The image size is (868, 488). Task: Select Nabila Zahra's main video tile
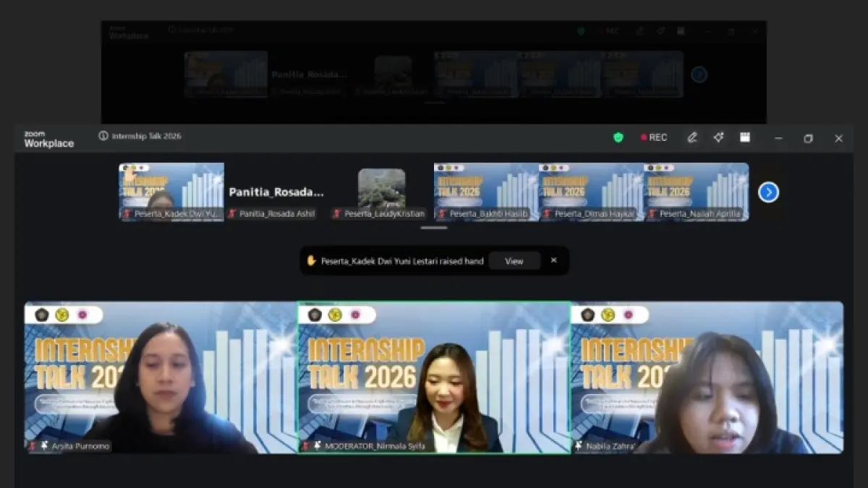(707, 377)
